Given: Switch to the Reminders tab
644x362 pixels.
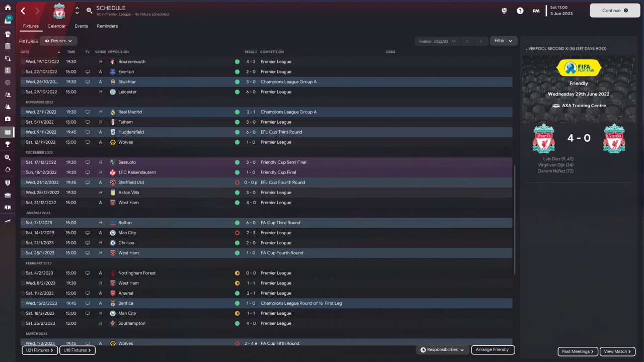Looking at the screenshot, I should pyautogui.click(x=107, y=26).
